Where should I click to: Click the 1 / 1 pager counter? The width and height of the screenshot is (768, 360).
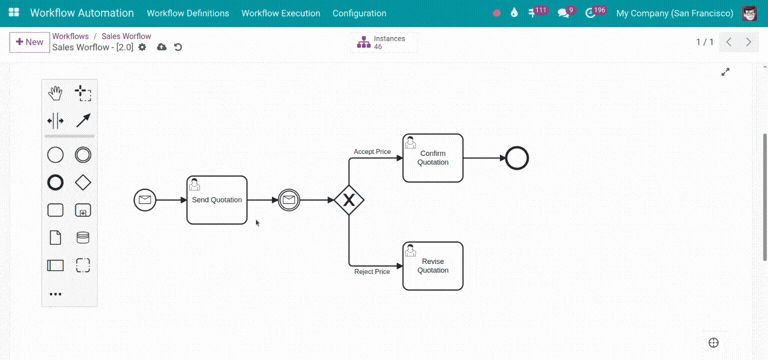(705, 42)
